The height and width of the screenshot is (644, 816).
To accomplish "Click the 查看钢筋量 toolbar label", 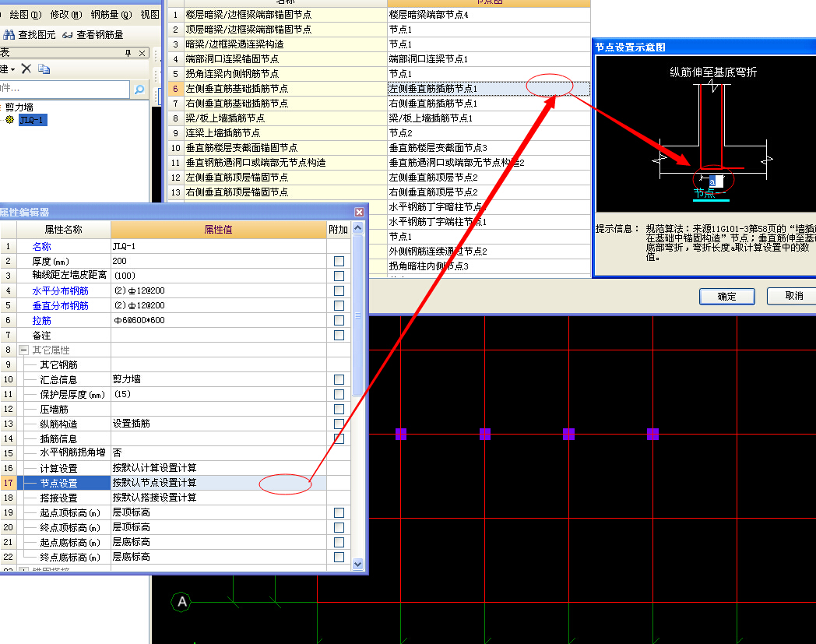I will point(100,35).
